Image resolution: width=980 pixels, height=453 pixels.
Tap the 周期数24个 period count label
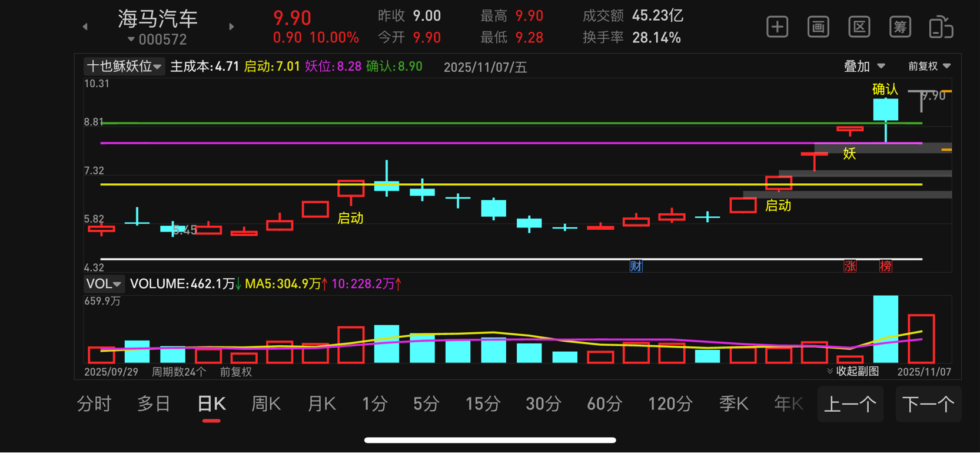pyautogui.click(x=179, y=372)
